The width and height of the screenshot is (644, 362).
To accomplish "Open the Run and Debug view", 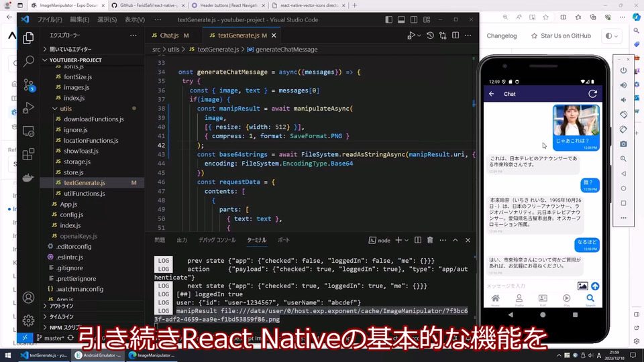I will [28, 108].
